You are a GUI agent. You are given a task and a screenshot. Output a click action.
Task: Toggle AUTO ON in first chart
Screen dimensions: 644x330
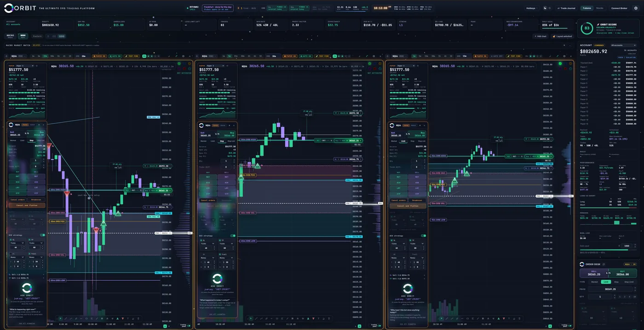pos(115,56)
